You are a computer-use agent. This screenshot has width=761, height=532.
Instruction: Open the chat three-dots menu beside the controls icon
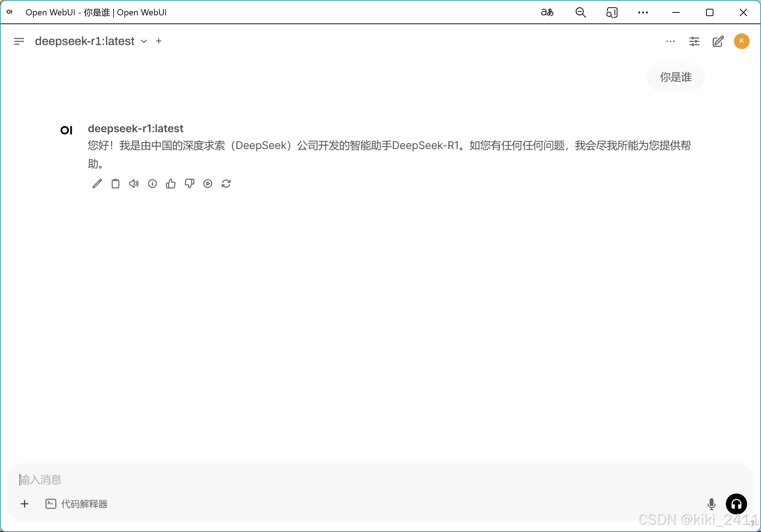pos(670,41)
